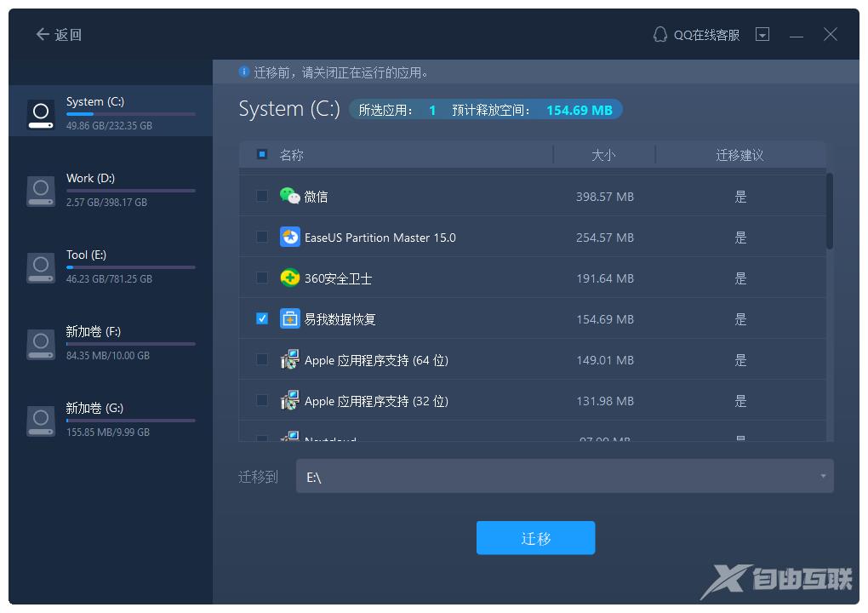Click the 360安全卫士 app name

pos(338,278)
